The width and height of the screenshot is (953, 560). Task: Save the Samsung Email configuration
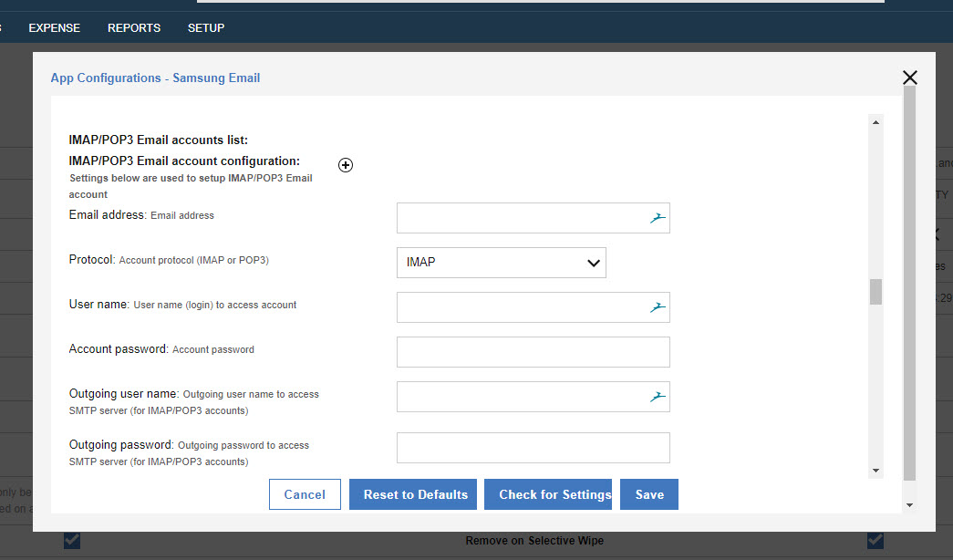pos(648,493)
